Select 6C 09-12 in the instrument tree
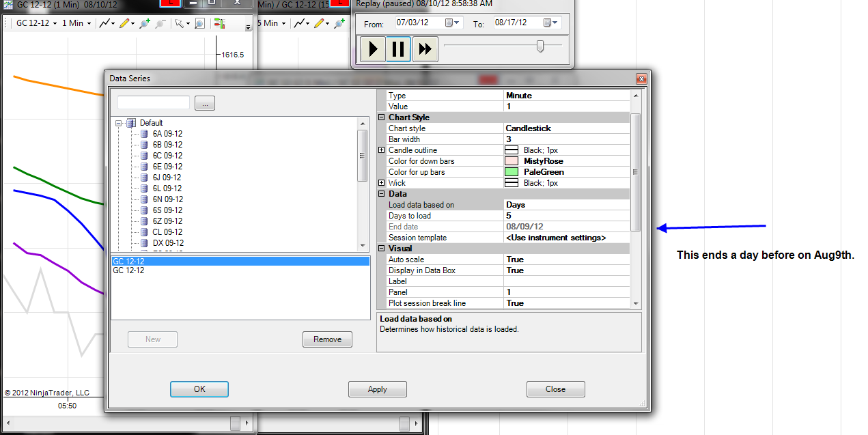This screenshot has height=435, width=868. 167,156
